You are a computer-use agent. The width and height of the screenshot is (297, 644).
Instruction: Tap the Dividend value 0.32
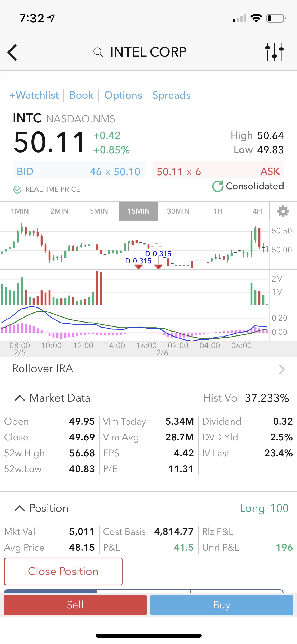(x=283, y=421)
